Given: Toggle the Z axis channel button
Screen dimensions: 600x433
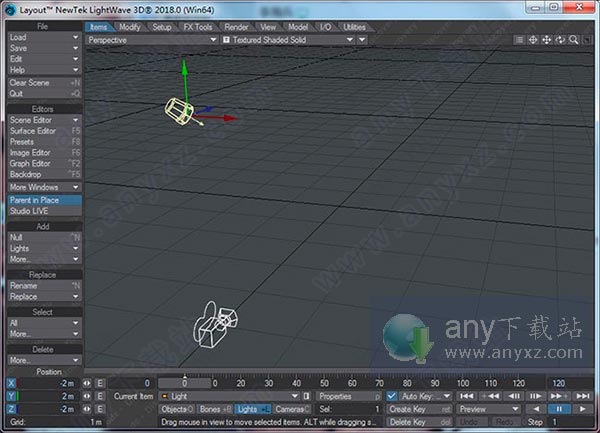Looking at the screenshot, I should [11, 409].
